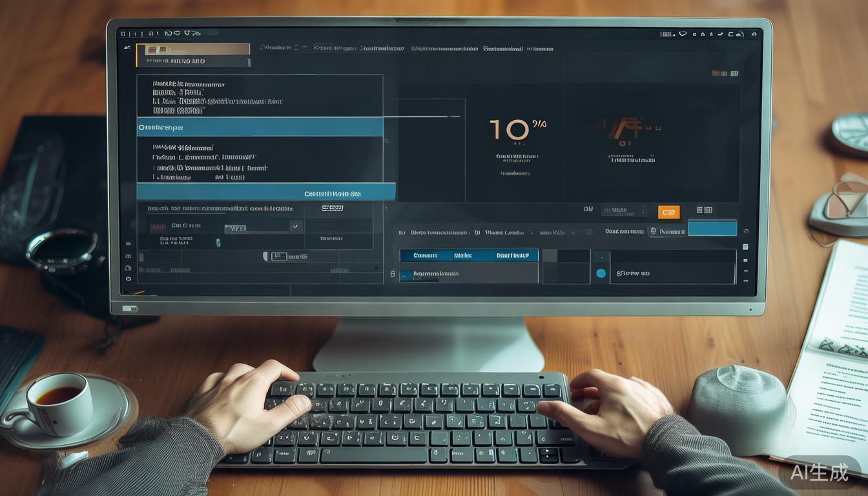This screenshot has width=868, height=496.
Task: Click the solid blue button beside the clock icon
Action: click(712, 228)
